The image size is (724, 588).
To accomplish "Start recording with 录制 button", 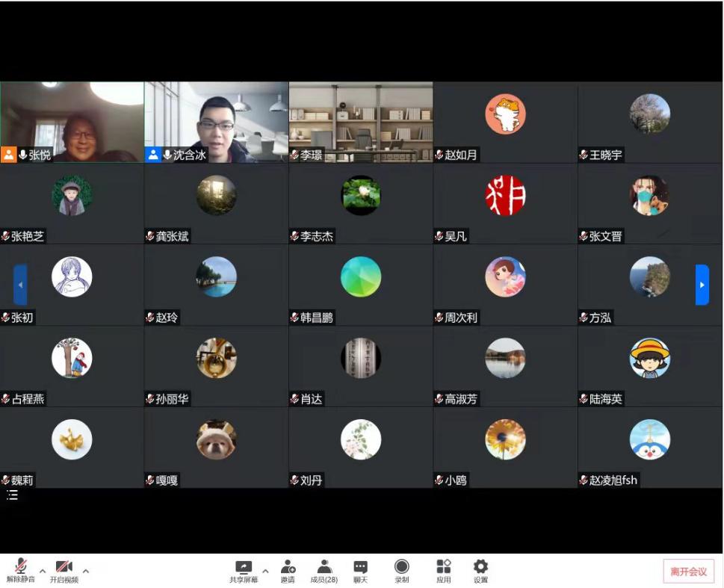I will click(402, 570).
